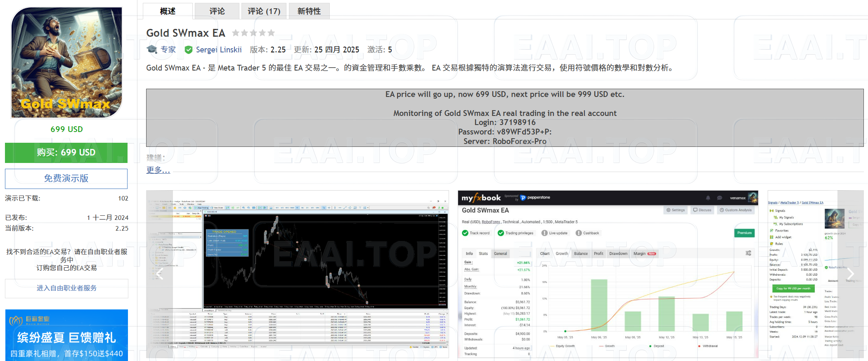The height and width of the screenshot is (361, 868).
Task: Click the 购买: 699 USD buy button
Action: pos(66,153)
